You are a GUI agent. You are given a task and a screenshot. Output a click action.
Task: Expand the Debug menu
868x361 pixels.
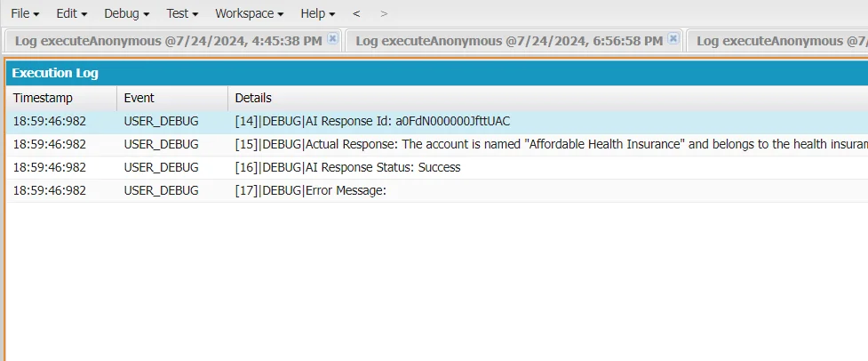[x=126, y=14]
